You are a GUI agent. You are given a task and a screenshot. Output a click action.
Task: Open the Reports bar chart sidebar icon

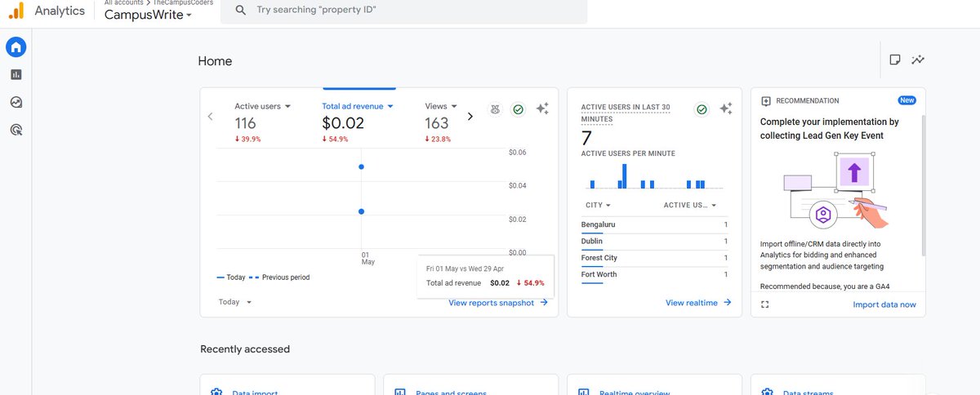click(x=16, y=74)
